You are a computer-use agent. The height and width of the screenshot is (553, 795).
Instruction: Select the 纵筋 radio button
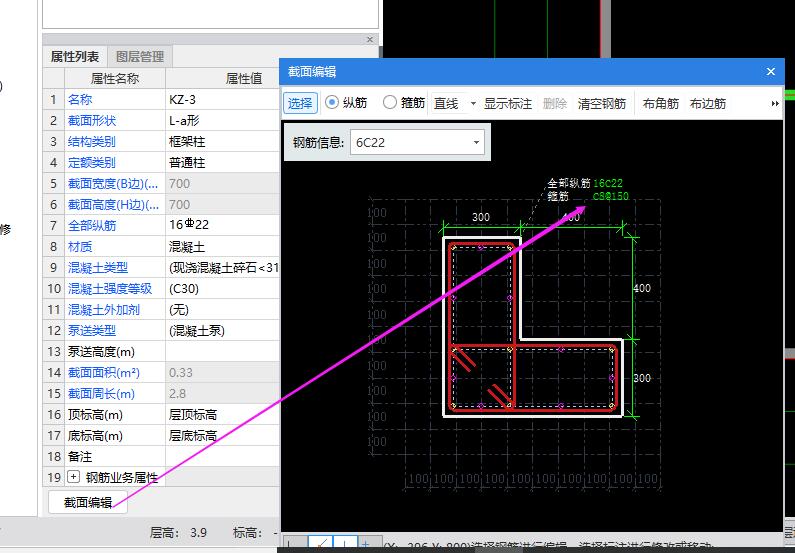coord(332,102)
